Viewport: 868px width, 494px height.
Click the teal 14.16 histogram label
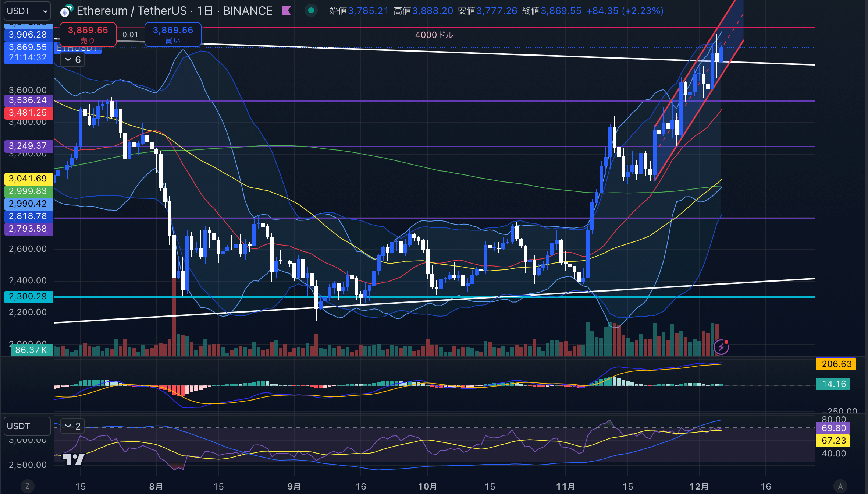pyautogui.click(x=833, y=384)
